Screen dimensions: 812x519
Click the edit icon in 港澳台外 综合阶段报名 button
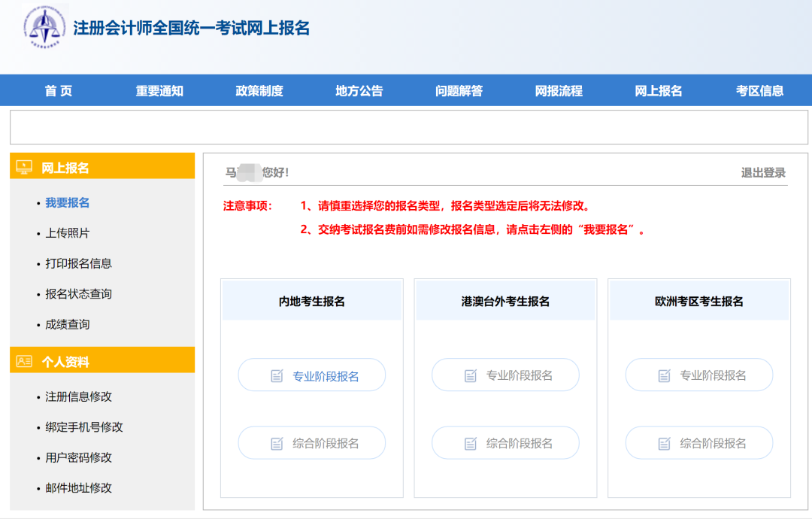tap(470, 443)
